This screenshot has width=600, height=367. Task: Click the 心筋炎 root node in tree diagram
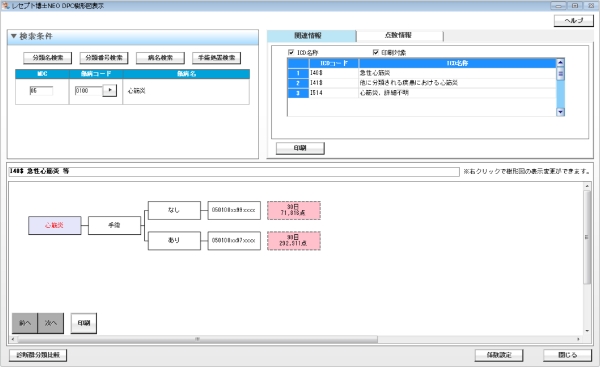coord(55,225)
